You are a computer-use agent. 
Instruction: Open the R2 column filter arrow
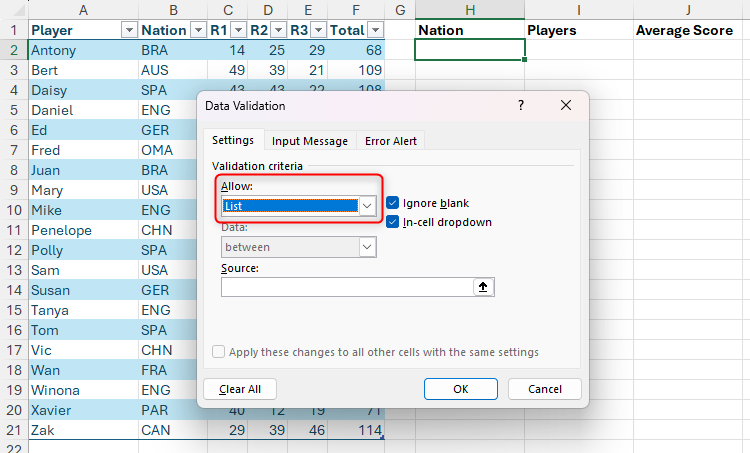coord(275,30)
